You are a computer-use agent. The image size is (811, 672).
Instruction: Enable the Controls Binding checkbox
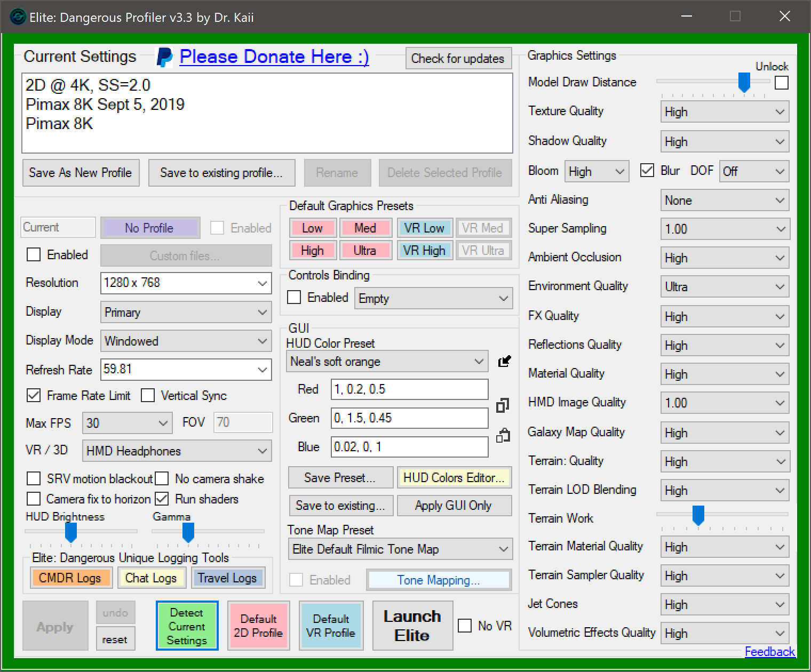[x=294, y=297]
